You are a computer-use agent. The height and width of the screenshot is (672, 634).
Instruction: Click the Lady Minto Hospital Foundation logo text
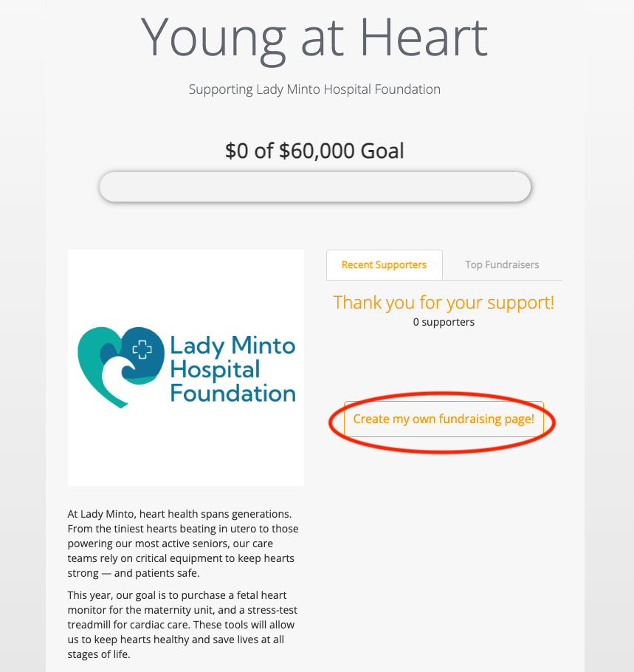coord(232,367)
